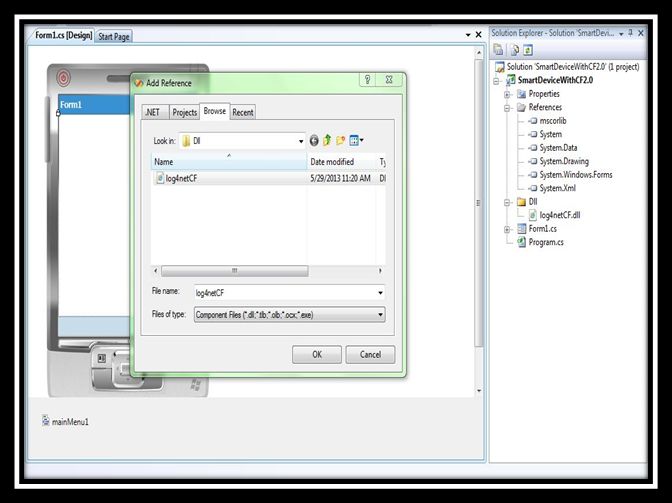Expand the Properties node
Viewport: 672px width, 503px height.
[x=507, y=94]
